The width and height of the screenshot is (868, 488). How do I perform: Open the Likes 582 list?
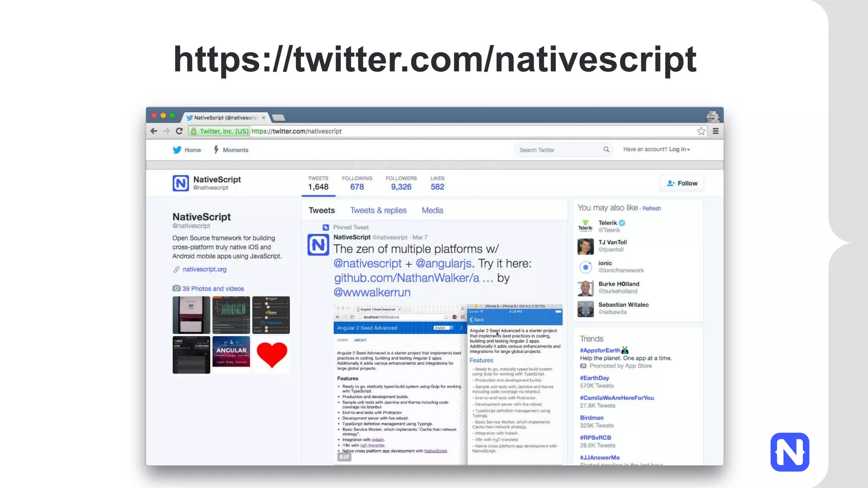click(437, 183)
